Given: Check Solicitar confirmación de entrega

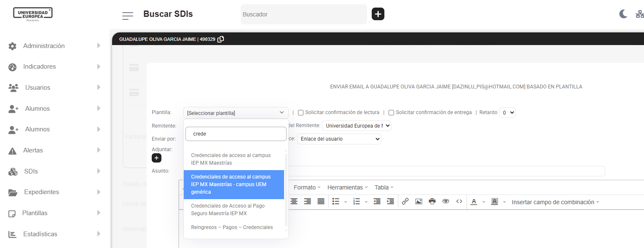Looking at the screenshot, I should 392,112.
